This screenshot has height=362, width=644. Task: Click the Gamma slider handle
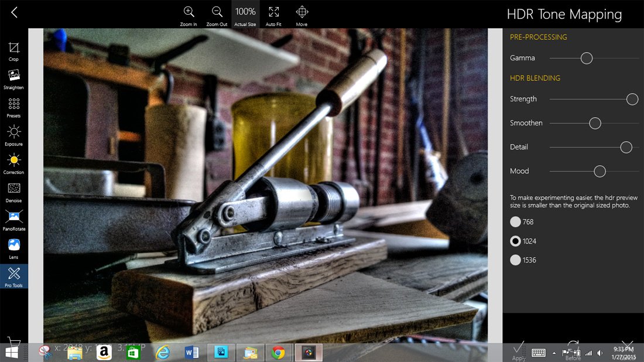click(587, 59)
